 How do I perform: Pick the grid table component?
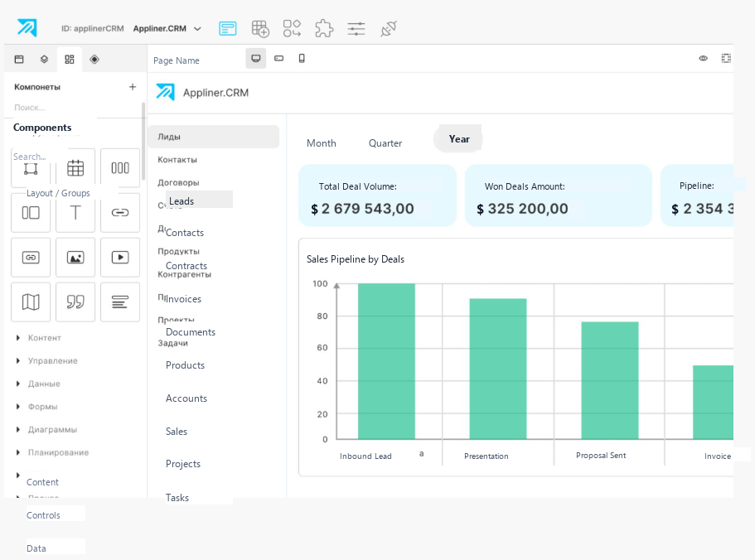[75, 168]
